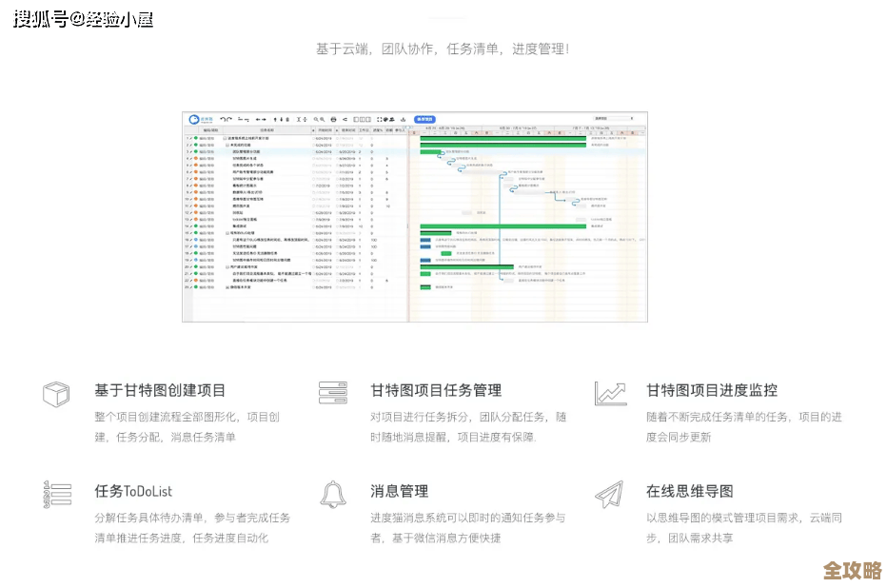Click the cube icon beside 基于甘特图创建项目
Screen dimensions: 887x588
56,392
